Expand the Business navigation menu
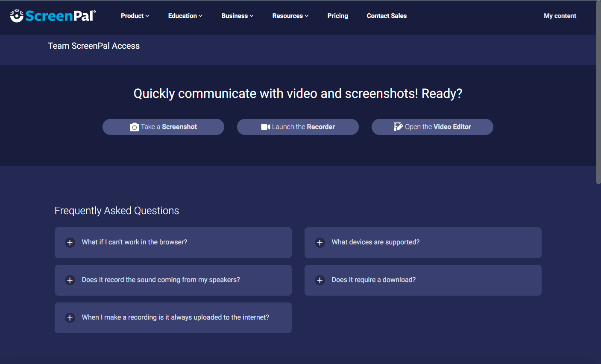 237,16
